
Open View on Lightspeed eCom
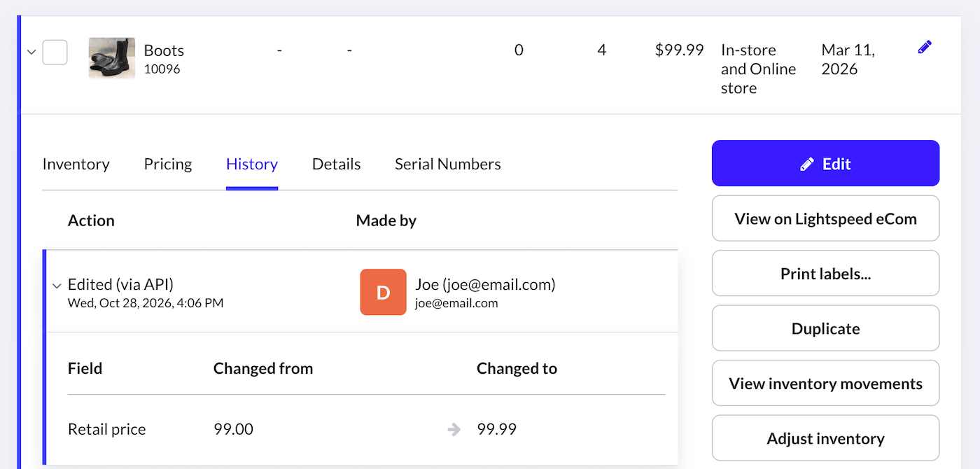tap(826, 218)
